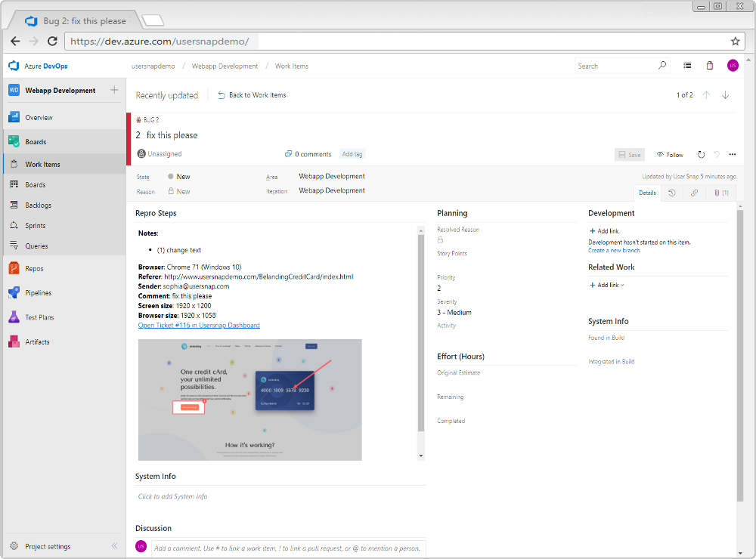Switch to the History tab icon
Screen dimensions: 756x559
point(671,193)
